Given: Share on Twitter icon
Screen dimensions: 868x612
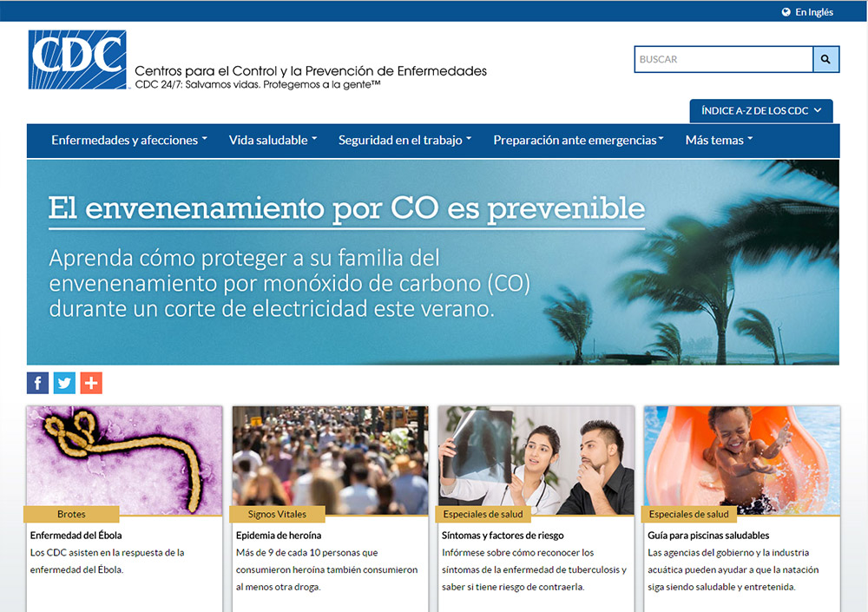Looking at the screenshot, I should (64, 383).
